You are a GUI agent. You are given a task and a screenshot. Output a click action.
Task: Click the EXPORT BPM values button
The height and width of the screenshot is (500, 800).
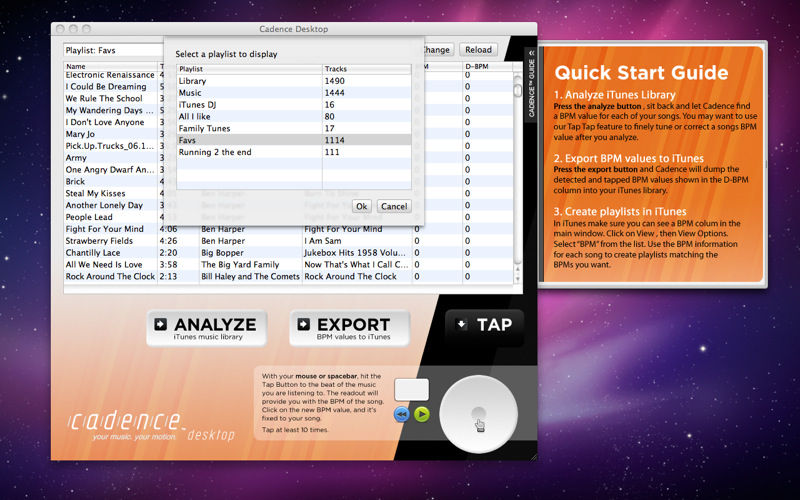[350, 329]
